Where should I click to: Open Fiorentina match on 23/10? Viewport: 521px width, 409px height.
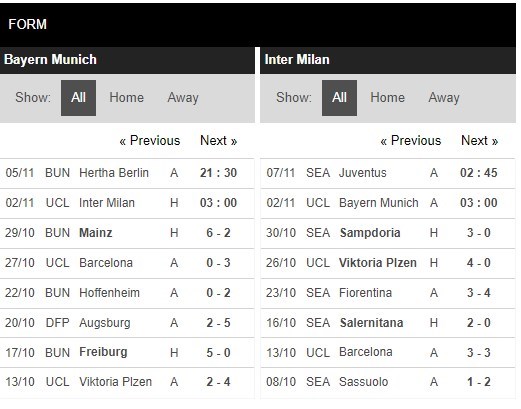[x=388, y=293]
